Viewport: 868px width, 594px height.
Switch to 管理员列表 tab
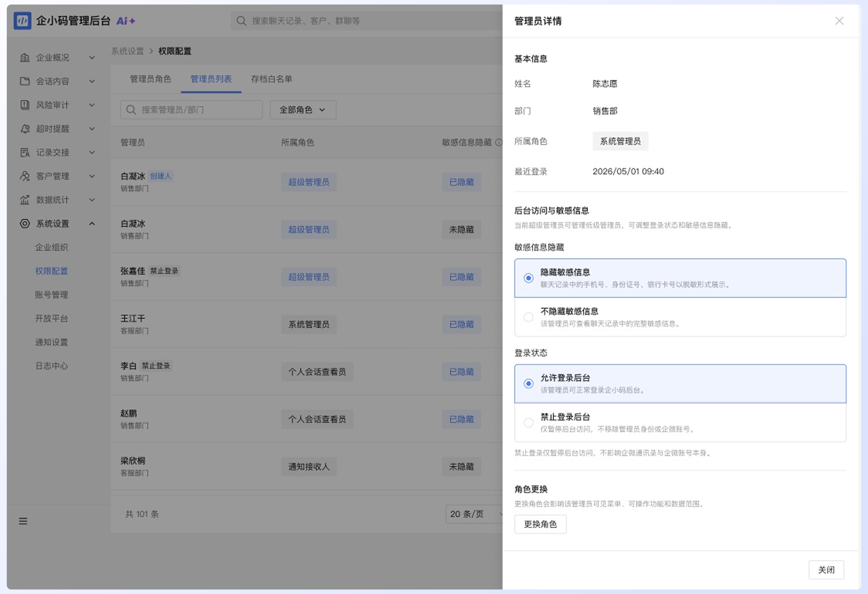(x=211, y=79)
